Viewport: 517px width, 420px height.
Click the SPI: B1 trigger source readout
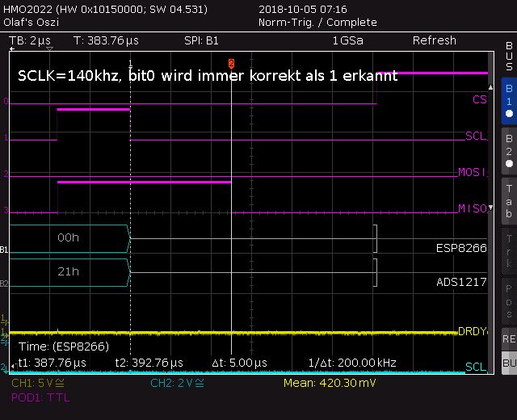(201, 40)
